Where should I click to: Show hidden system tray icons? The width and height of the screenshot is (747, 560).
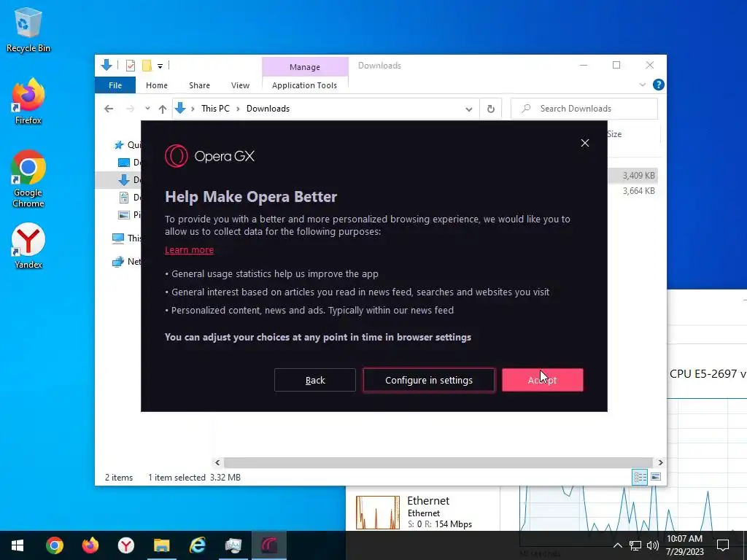(617, 545)
